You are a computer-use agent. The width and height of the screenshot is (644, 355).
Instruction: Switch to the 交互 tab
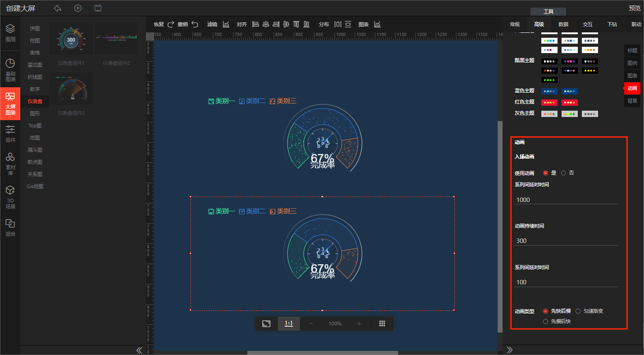coord(587,24)
